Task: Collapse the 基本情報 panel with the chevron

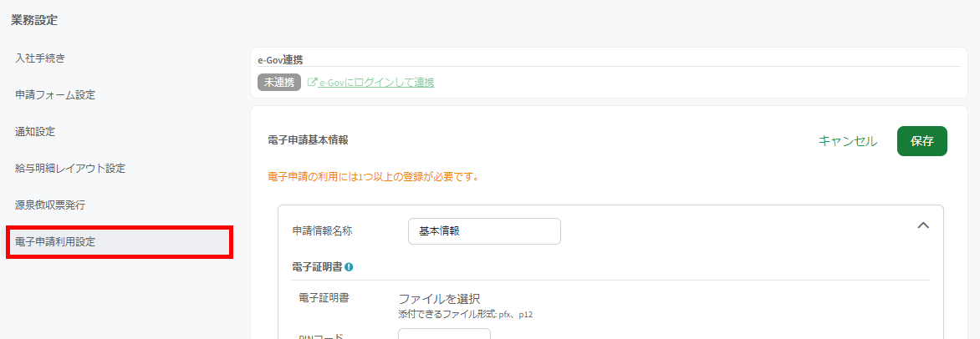Action: 923,225
